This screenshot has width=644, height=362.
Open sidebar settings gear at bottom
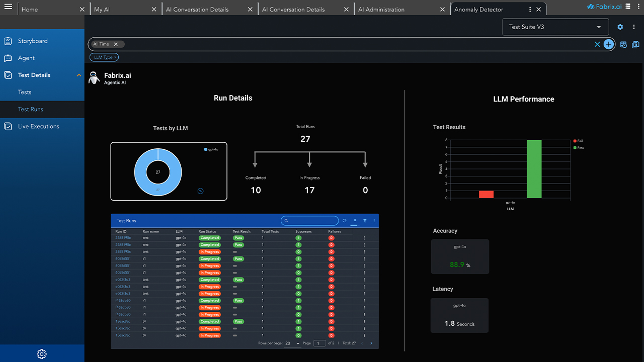tap(42, 354)
